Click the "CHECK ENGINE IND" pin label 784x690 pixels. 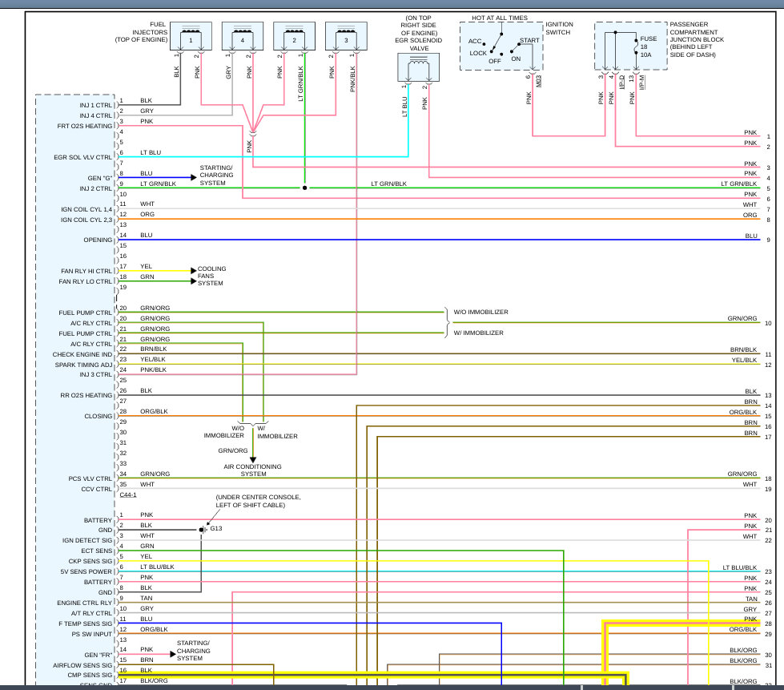(82, 355)
